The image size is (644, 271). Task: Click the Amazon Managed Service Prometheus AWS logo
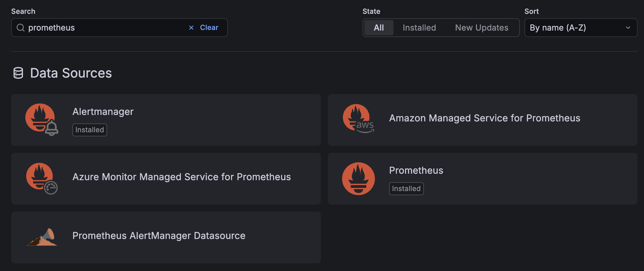click(358, 119)
